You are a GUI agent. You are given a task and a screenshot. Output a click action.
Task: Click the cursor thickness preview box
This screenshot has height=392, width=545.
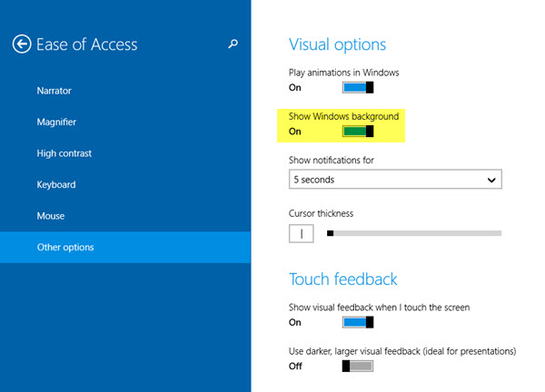pos(302,233)
